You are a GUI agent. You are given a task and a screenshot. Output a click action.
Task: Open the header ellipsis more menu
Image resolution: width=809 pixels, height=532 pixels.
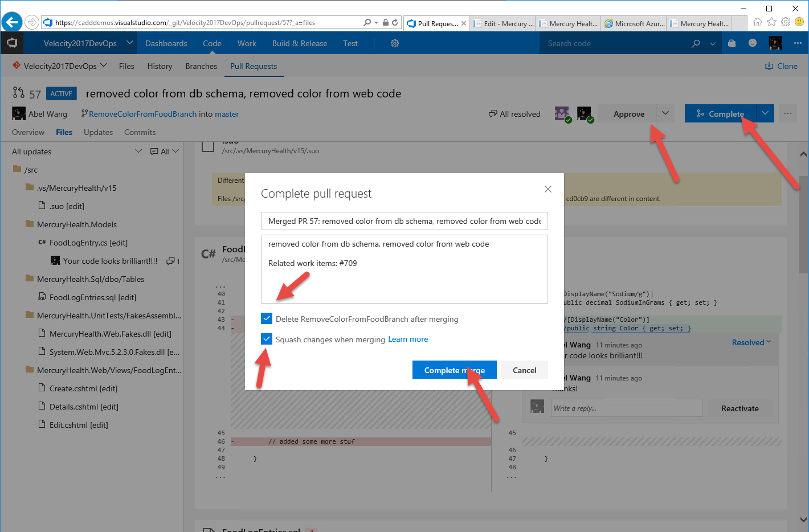[x=797, y=43]
